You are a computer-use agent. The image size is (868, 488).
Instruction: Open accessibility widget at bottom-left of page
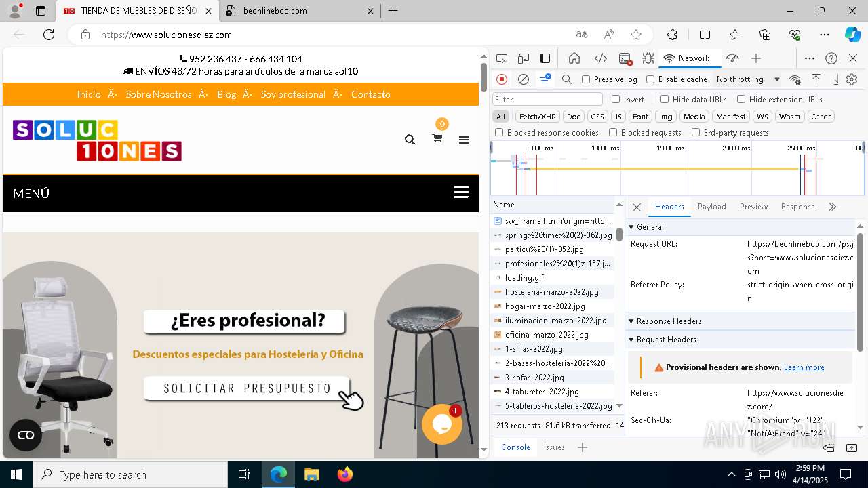[26, 435]
